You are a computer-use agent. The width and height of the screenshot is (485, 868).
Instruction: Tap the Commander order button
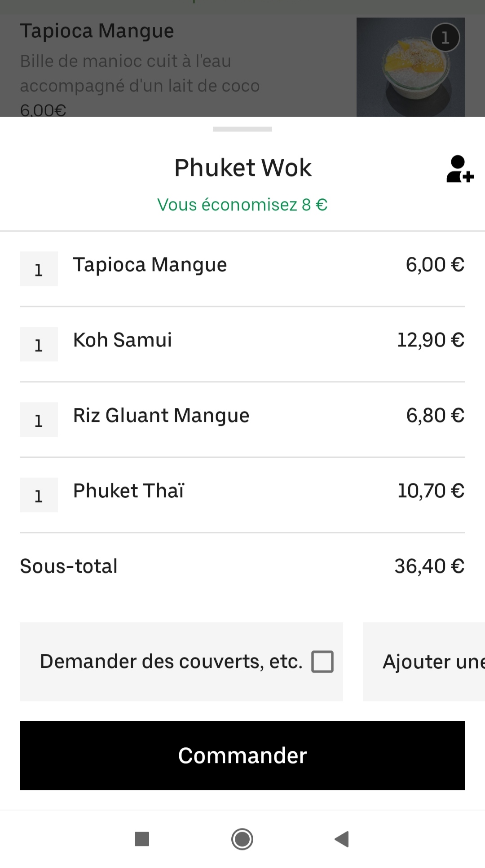pyautogui.click(x=242, y=755)
